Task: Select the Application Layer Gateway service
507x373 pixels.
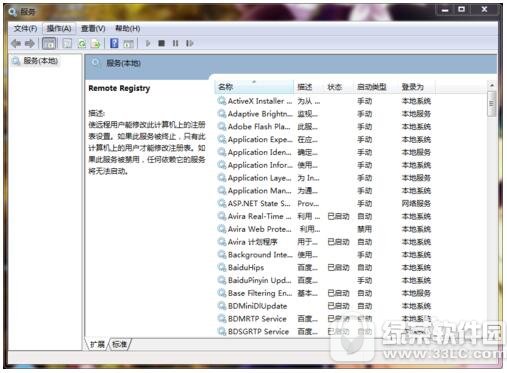Action: tap(324, 178)
